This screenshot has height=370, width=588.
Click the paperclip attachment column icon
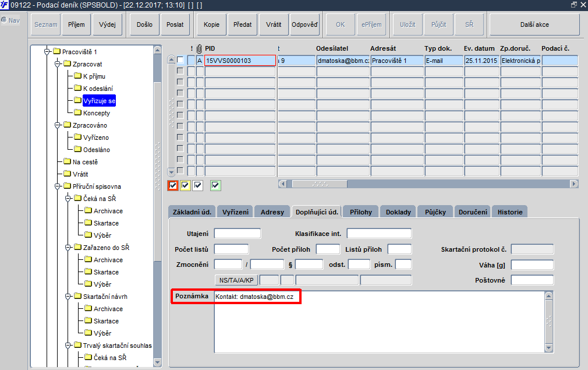(199, 48)
